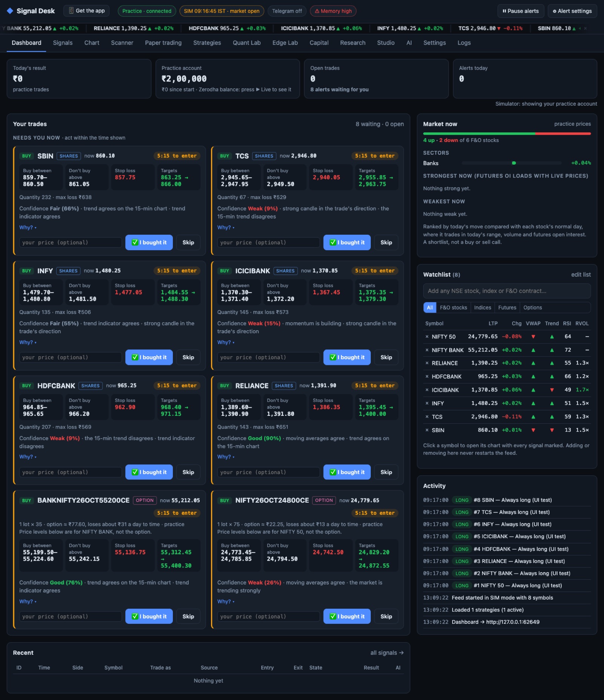Focus Add any NSE stock input field

tap(507, 291)
